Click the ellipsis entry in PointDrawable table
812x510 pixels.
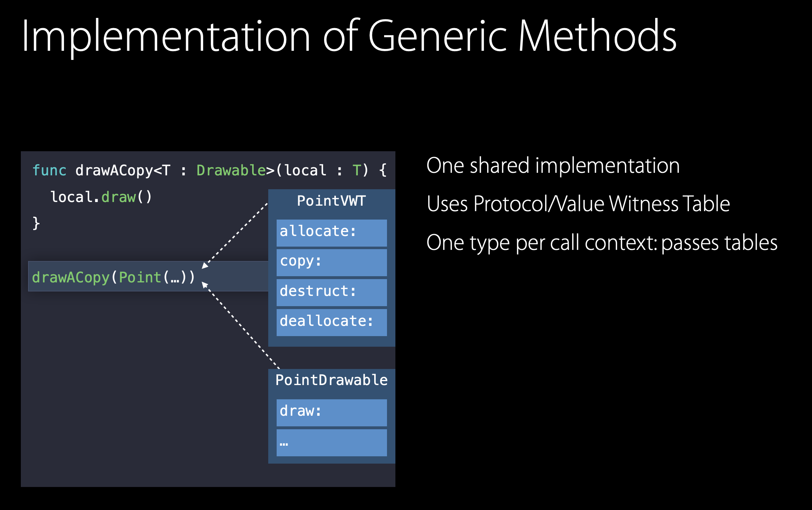[331, 443]
